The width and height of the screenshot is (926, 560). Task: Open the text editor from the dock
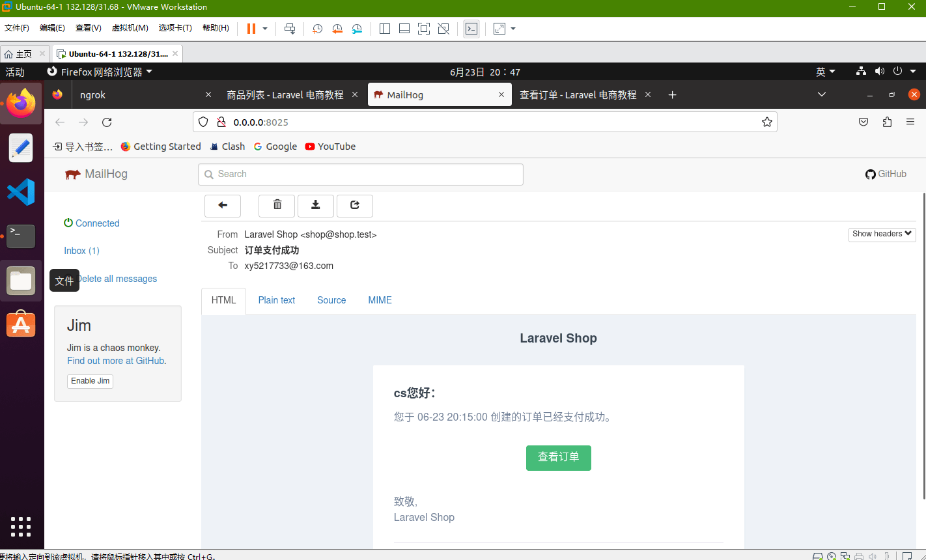pyautogui.click(x=21, y=148)
